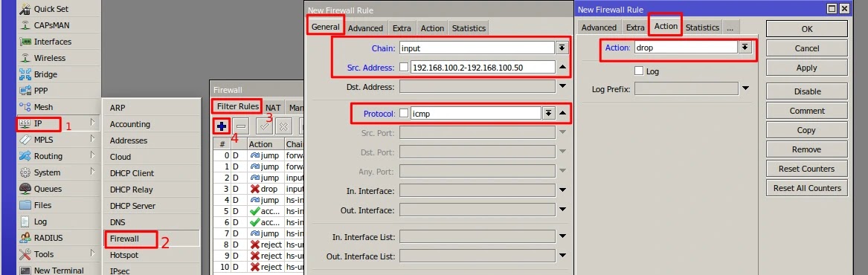The height and width of the screenshot is (275, 868).
Task: Select Firewall in the IP submenu
Action: pos(124,239)
